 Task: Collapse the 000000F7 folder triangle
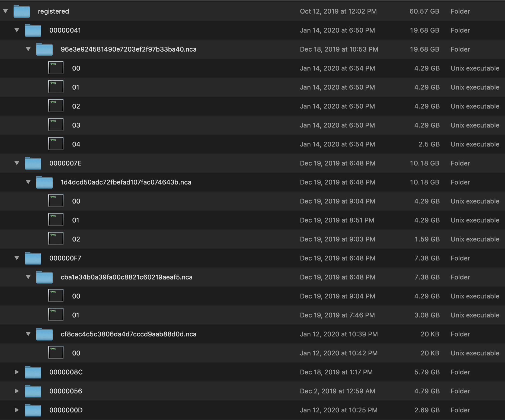[x=17, y=258]
